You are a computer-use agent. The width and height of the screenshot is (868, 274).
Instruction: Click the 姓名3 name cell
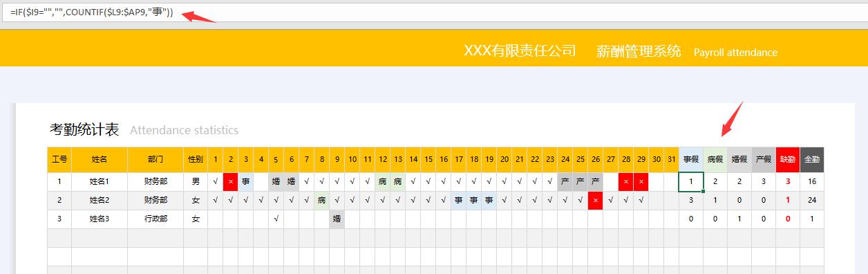(x=100, y=219)
